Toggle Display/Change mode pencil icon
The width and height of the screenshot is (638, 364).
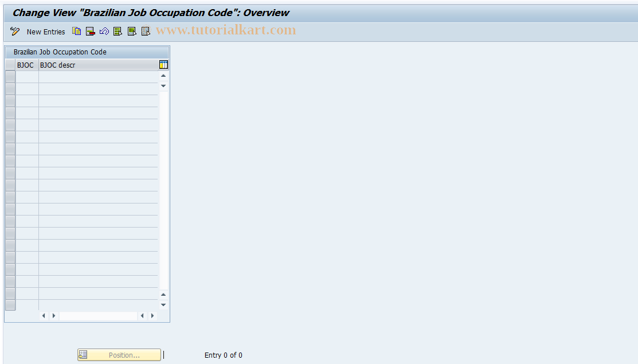coord(15,32)
